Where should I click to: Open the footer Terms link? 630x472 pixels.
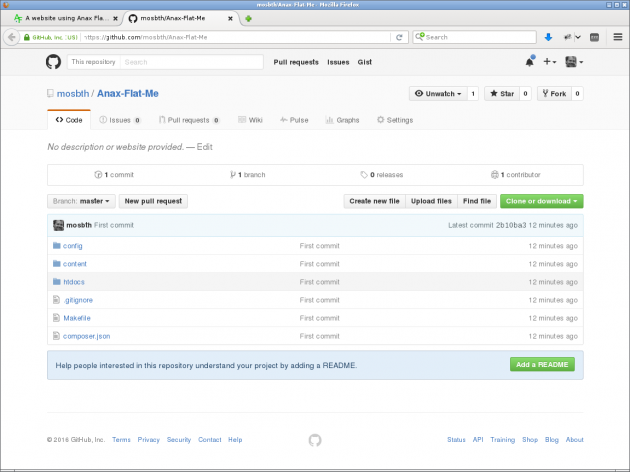click(121, 440)
